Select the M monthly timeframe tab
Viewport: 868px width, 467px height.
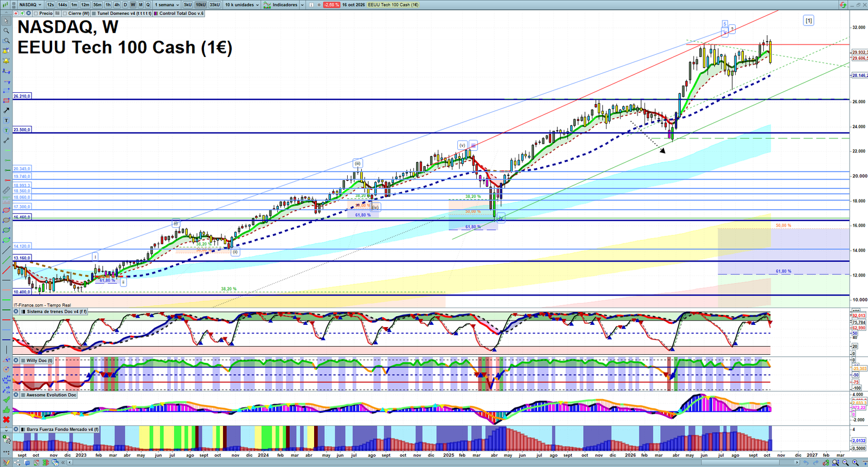[x=141, y=5]
